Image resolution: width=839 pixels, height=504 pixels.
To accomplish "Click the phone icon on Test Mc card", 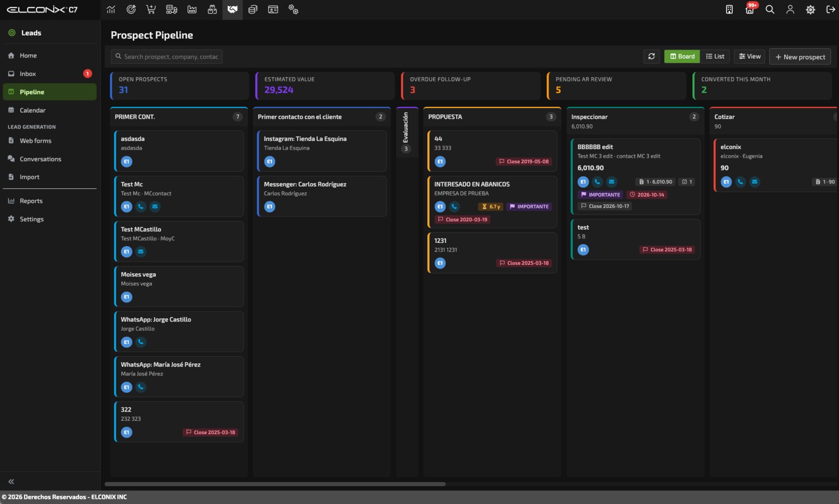I will [141, 207].
